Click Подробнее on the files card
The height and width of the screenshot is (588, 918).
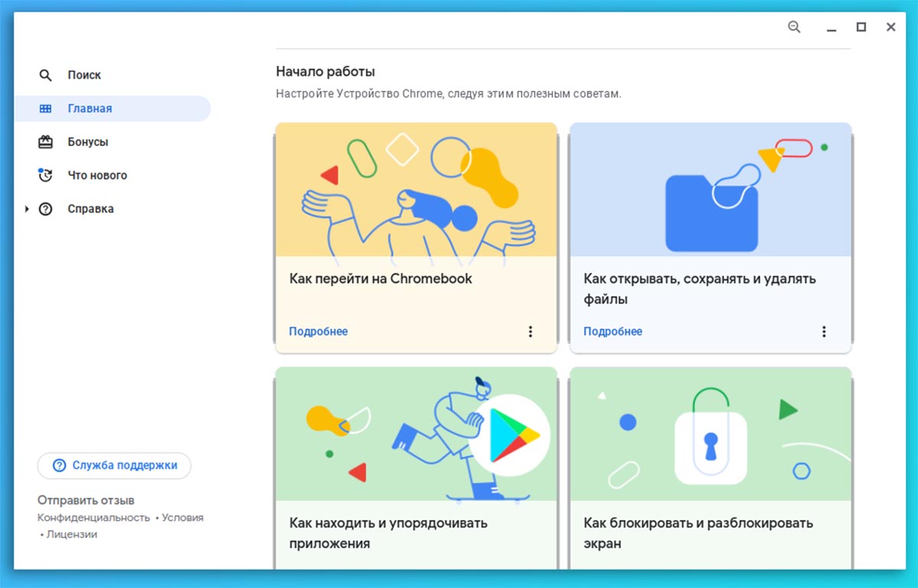pyautogui.click(x=613, y=331)
